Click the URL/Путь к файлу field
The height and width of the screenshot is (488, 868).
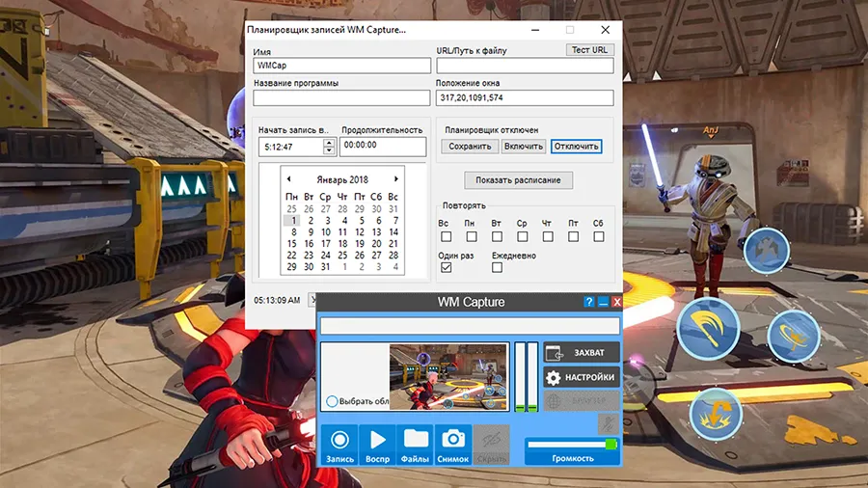click(x=525, y=66)
